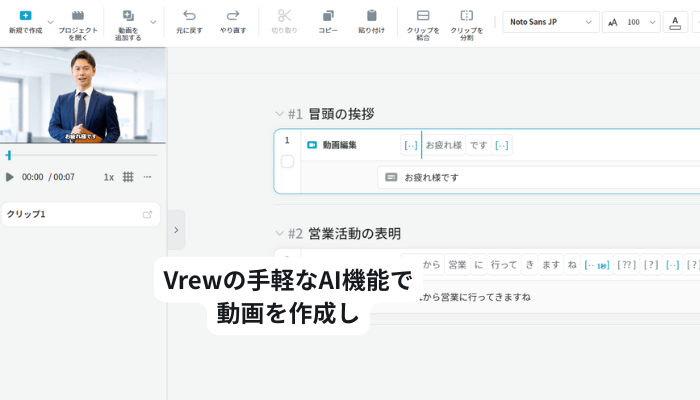The image size is (700, 400).
Task: Click the 新規で作成 (create new) icon
Action: click(25, 16)
